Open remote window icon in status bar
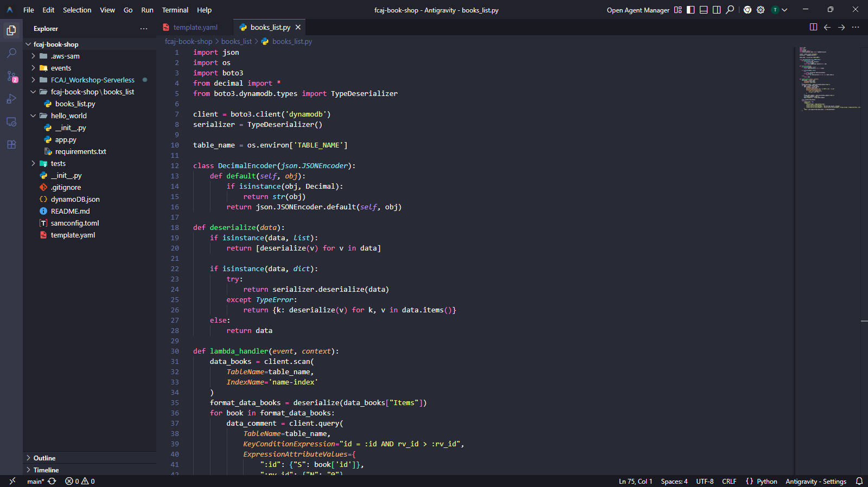Screen dimensions: 868x487 [x=12, y=481]
